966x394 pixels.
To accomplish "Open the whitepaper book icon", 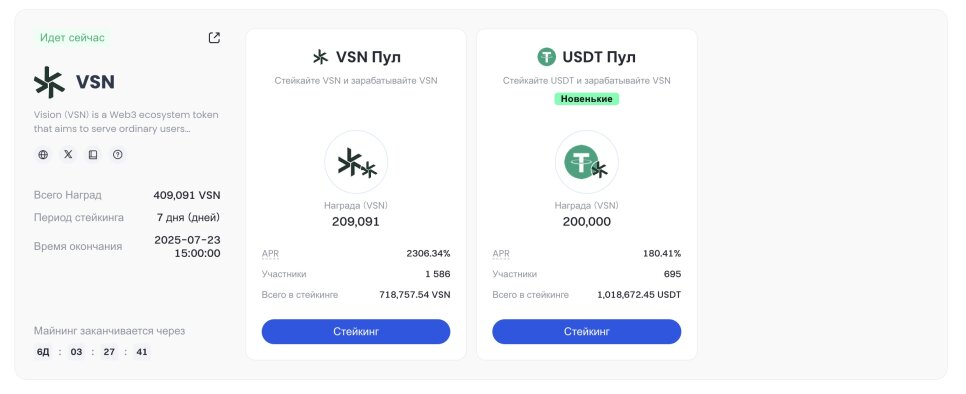I will tap(92, 155).
